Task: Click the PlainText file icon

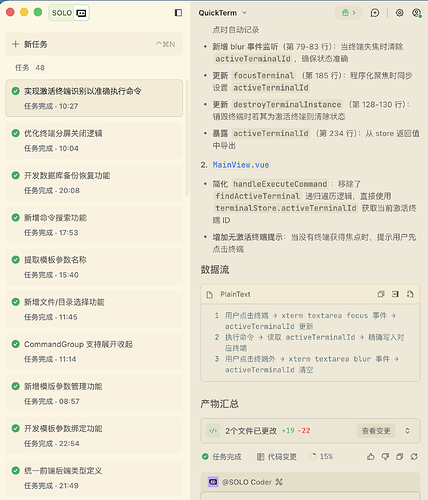Action: click(209, 294)
